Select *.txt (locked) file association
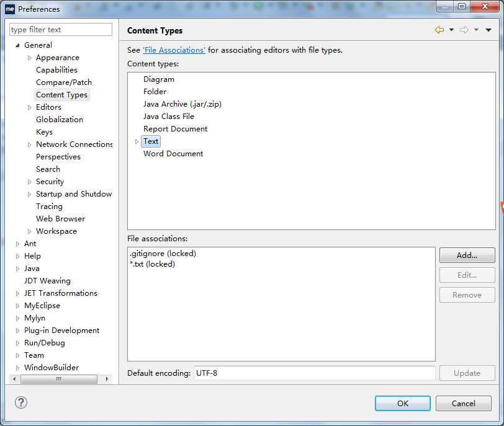The image size is (504, 426). pyautogui.click(x=152, y=264)
